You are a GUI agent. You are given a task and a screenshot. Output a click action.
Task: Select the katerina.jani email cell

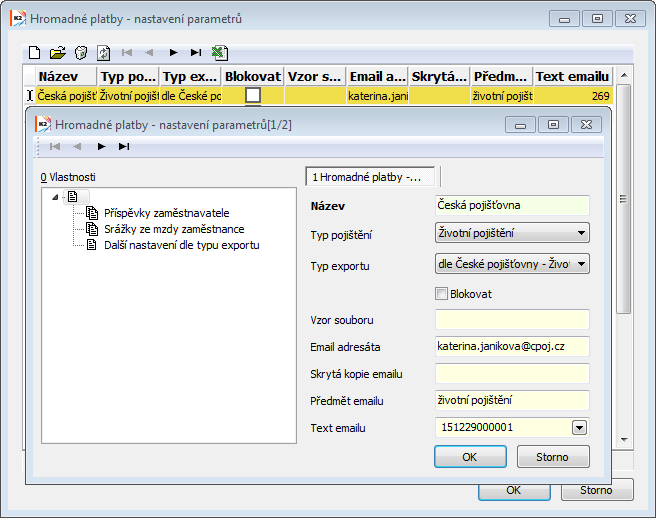[x=378, y=96]
